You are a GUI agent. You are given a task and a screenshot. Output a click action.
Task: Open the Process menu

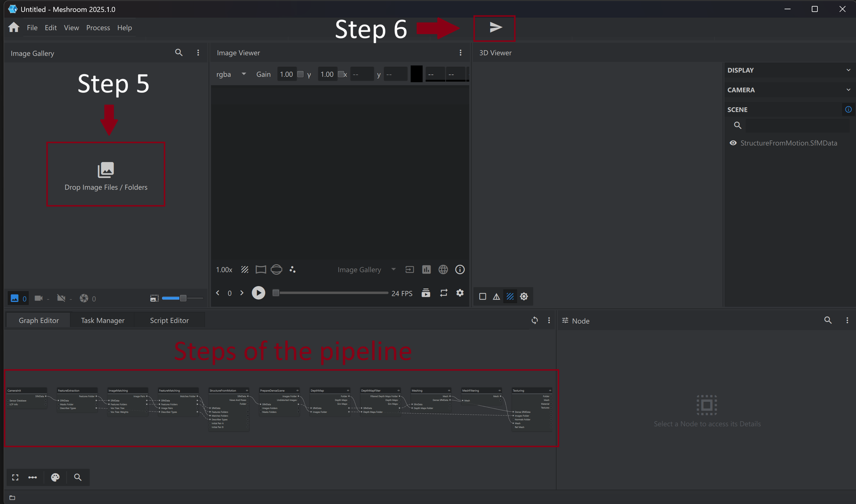98,28
